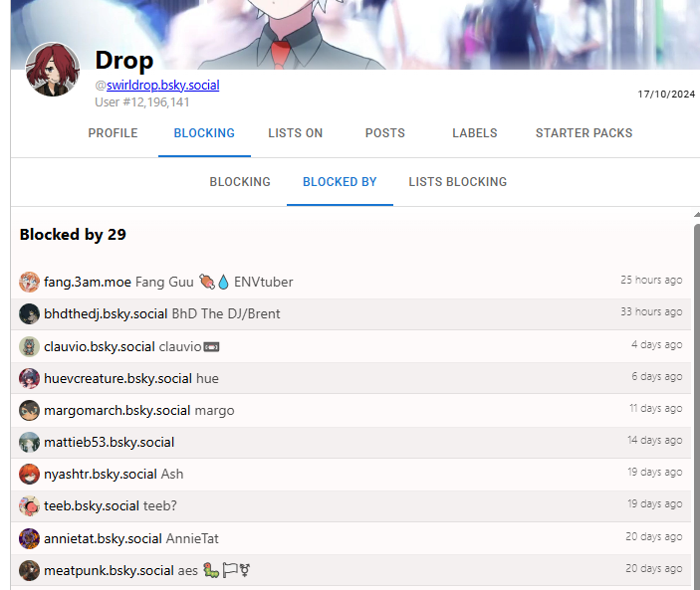Click the 'Blocked by 29' heading
This screenshot has width=700, height=590.
[x=73, y=235]
